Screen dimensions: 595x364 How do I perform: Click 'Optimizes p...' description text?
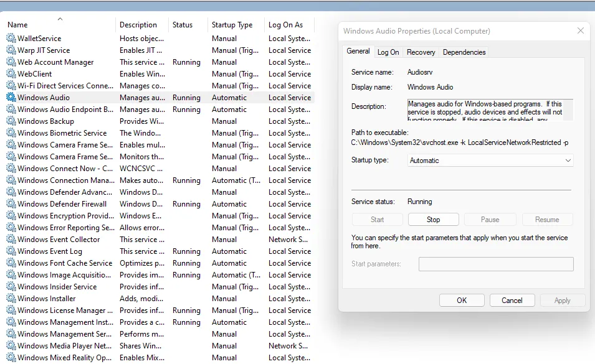point(142,263)
